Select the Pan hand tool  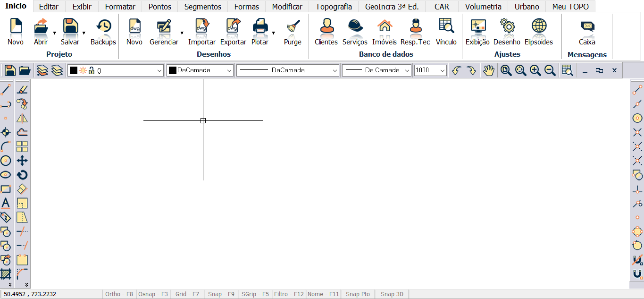[488, 70]
